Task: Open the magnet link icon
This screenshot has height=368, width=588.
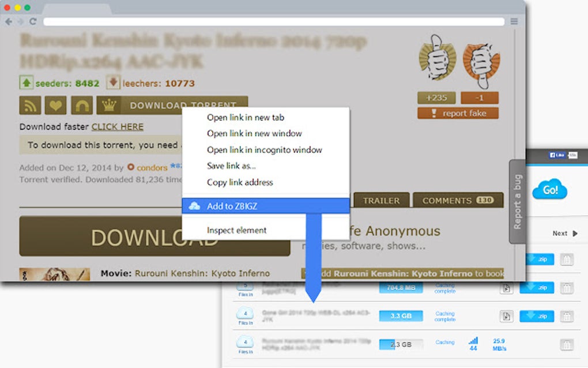Action: (81, 106)
